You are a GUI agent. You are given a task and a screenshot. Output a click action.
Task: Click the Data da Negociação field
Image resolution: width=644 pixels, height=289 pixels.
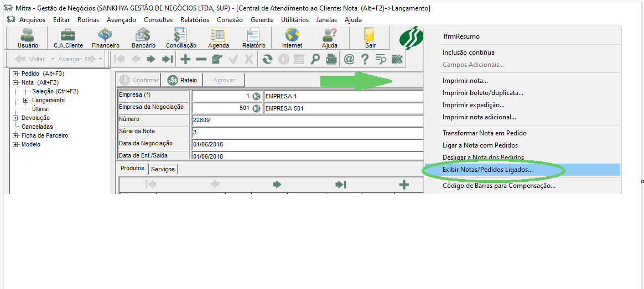307,145
